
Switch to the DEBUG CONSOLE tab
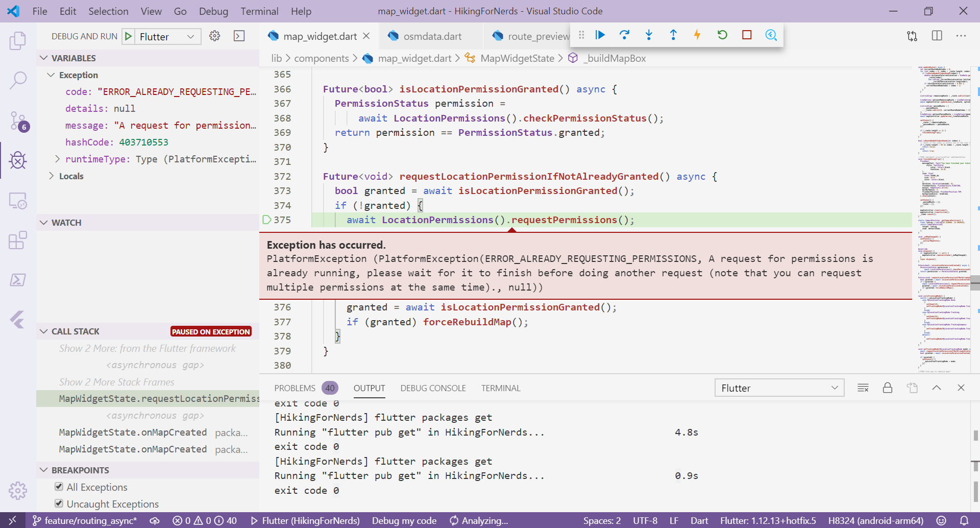pyautogui.click(x=432, y=388)
